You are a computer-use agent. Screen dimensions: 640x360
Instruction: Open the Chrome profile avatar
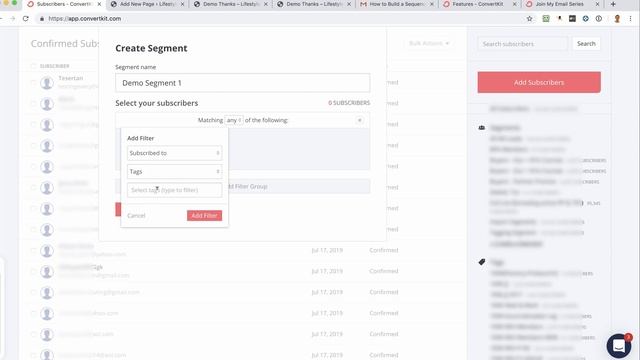click(x=617, y=19)
